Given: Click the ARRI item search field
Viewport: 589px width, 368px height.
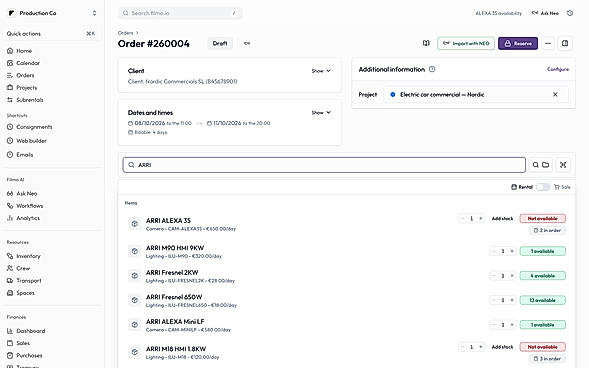Looking at the screenshot, I should [x=324, y=165].
